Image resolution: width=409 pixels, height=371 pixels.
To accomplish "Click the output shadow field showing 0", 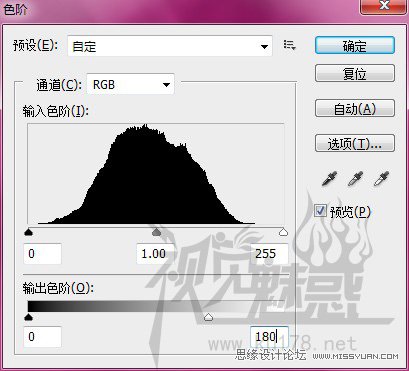I will 43,337.
